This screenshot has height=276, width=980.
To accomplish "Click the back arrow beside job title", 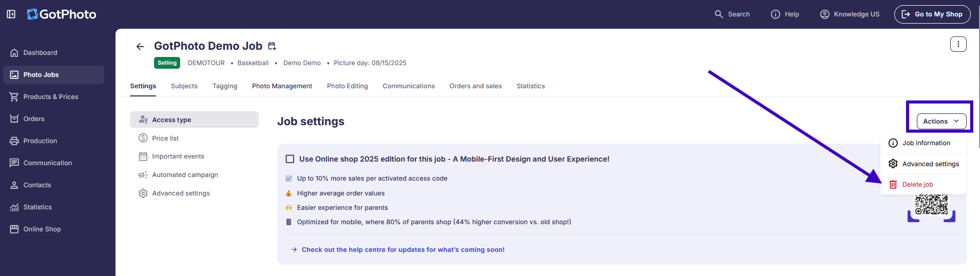I will point(140,47).
